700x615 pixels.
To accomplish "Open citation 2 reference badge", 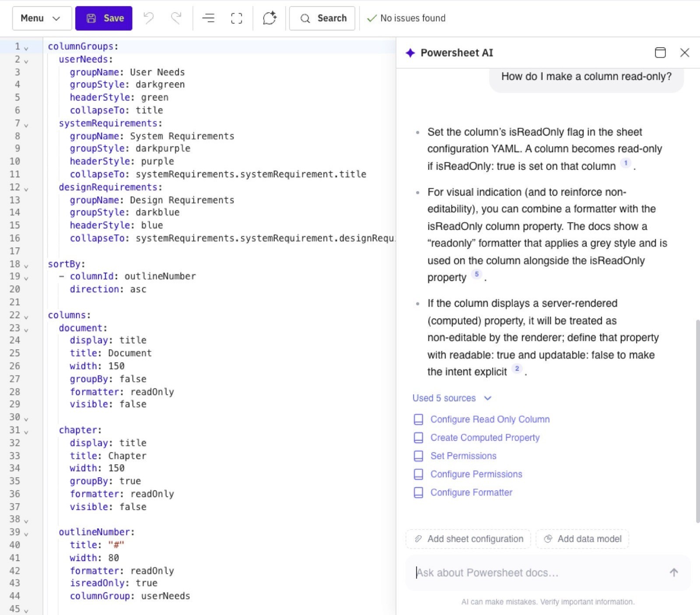I will [x=517, y=369].
